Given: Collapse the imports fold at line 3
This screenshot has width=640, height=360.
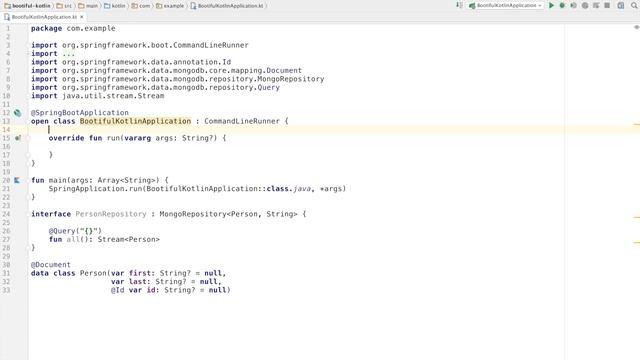Looking at the screenshot, I should click(x=29, y=45).
